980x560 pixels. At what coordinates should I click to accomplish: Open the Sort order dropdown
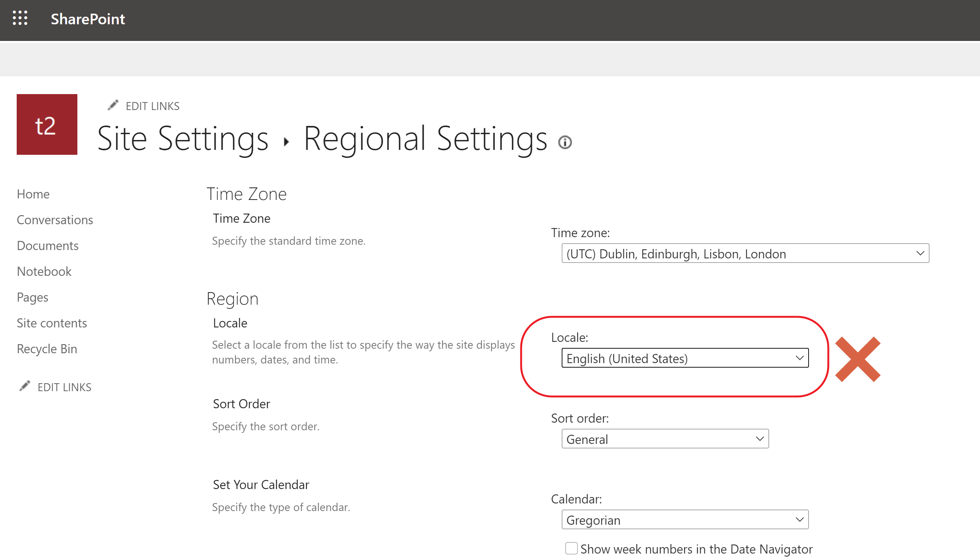pos(665,439)
